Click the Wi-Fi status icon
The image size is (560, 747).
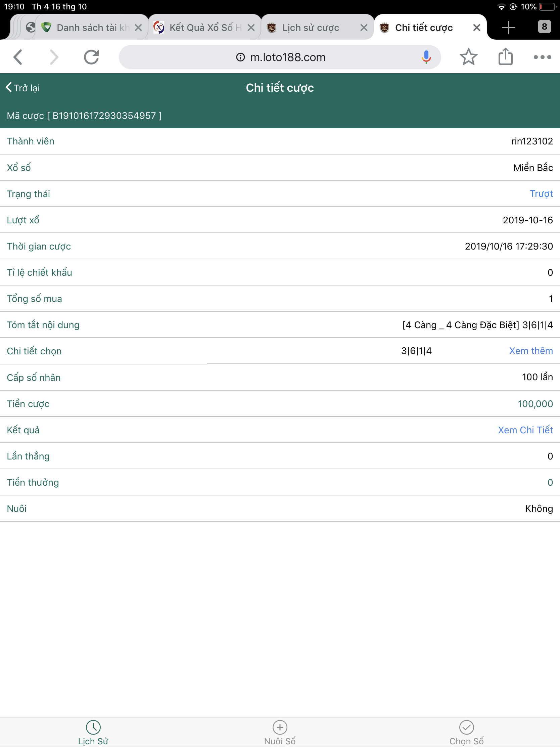[501, 7]
